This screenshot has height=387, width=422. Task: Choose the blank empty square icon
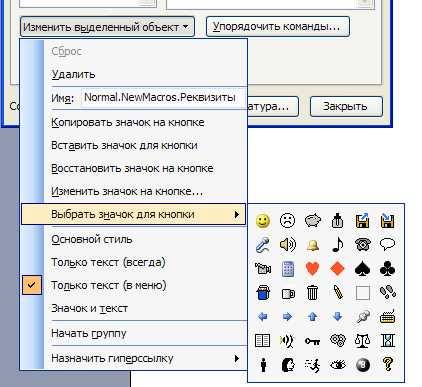click(x=363, y=293)
